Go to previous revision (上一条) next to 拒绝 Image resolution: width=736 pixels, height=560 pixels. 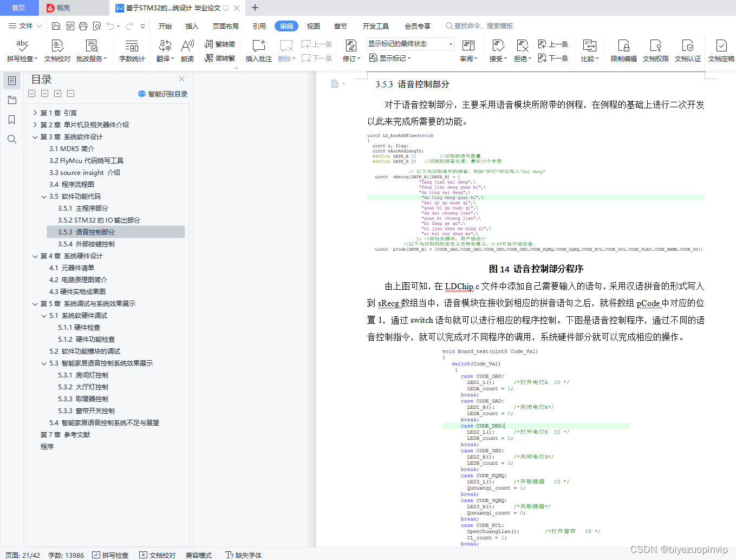(x=553, y=44)
